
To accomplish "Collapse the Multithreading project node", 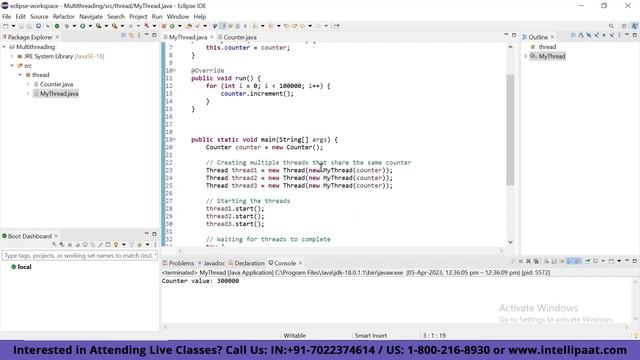I will tap(4, 47).
